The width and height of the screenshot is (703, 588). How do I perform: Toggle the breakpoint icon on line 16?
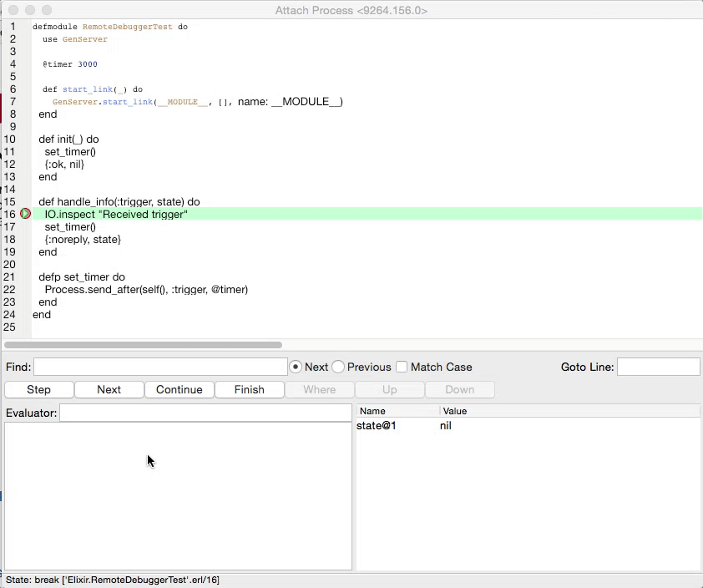click(25, 214)
